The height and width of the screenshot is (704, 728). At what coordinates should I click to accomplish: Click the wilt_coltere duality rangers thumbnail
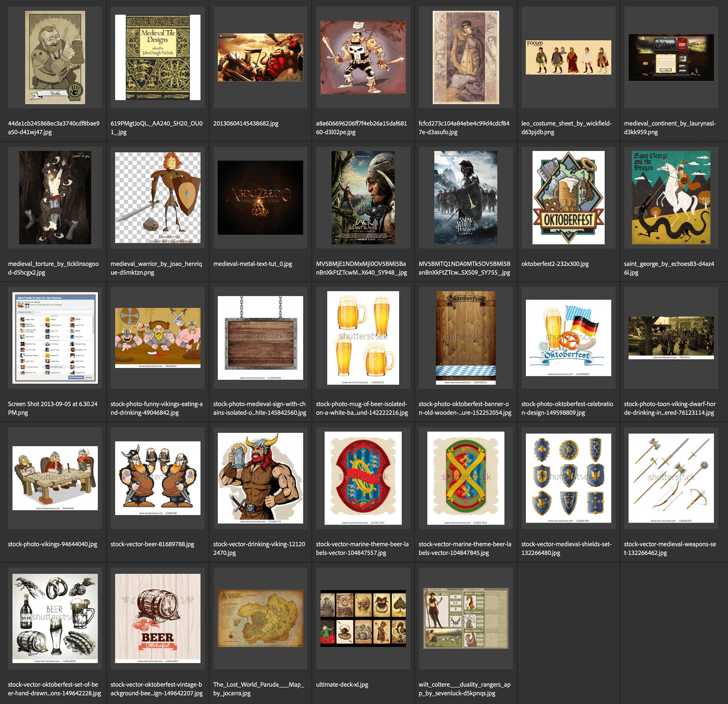(466, 618)
